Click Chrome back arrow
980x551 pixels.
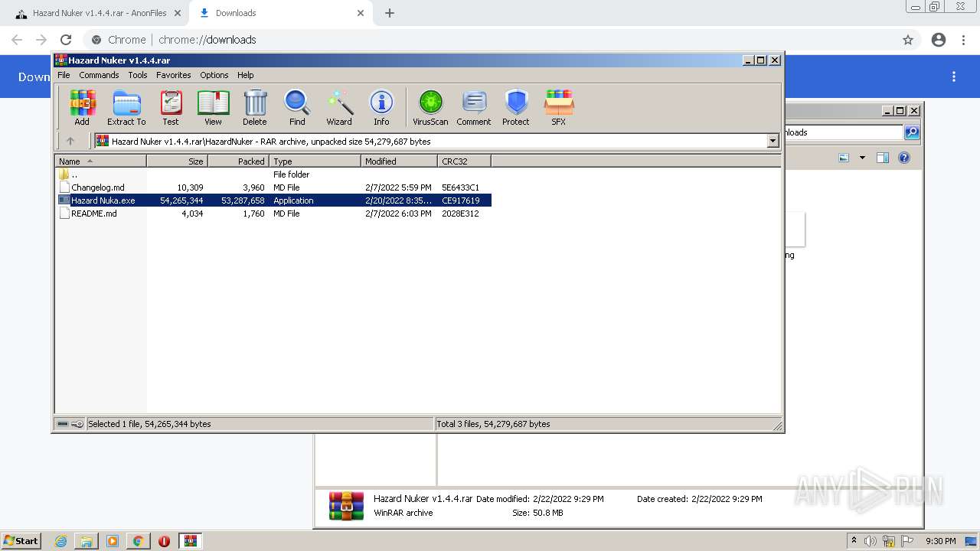tap(17, 40)
